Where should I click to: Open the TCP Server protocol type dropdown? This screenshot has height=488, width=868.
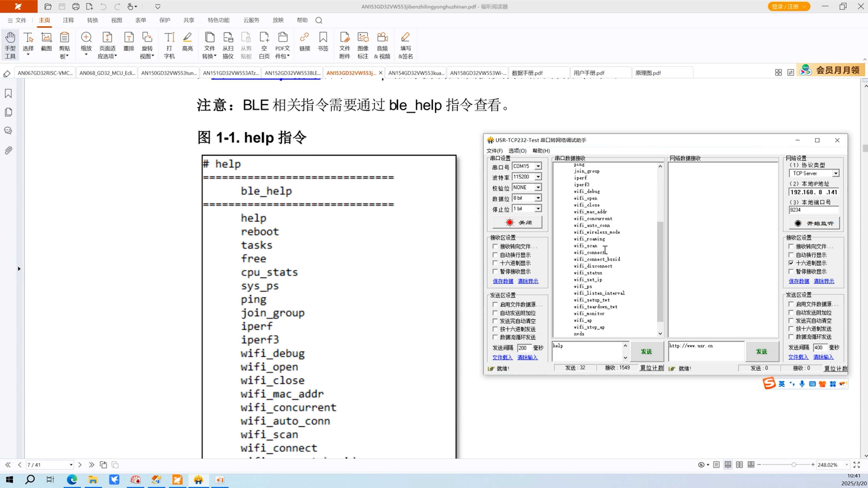pyautogui.click(x=836, y=174)
